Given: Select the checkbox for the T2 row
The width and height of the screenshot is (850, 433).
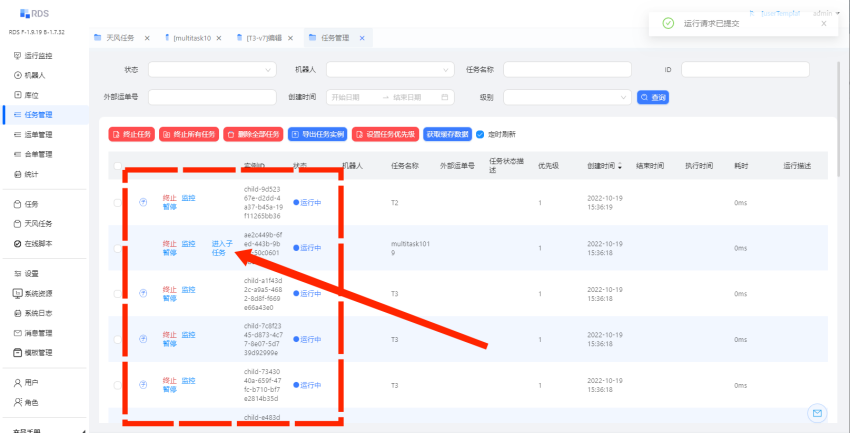Looking at the screenshot, I should click(118, 203).
